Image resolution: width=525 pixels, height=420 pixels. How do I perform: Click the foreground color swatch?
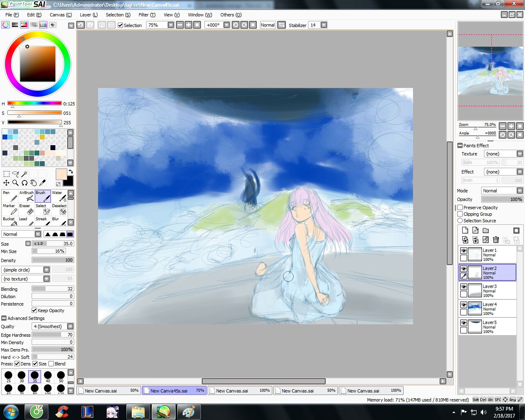pyautogui.click(x=61, y=174)
